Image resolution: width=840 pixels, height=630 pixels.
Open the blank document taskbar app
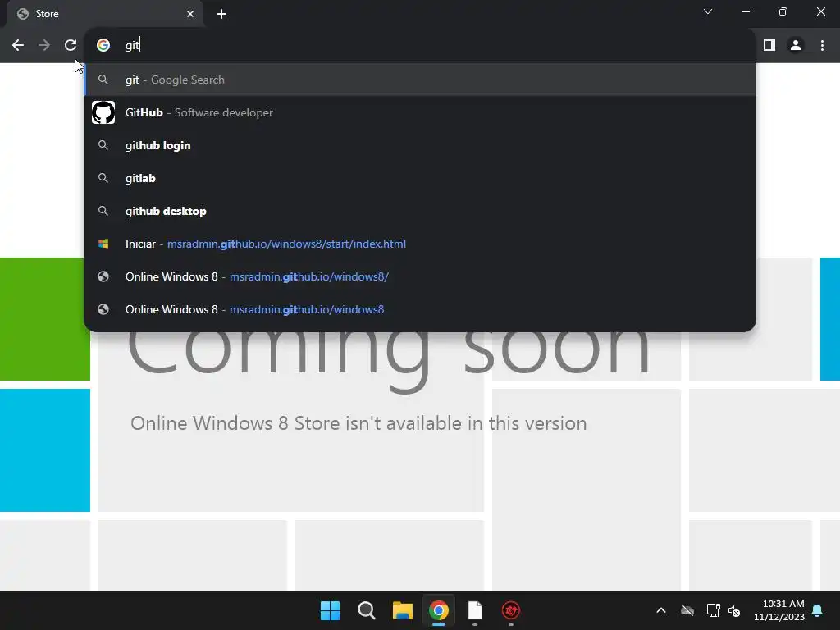point(475,610)
